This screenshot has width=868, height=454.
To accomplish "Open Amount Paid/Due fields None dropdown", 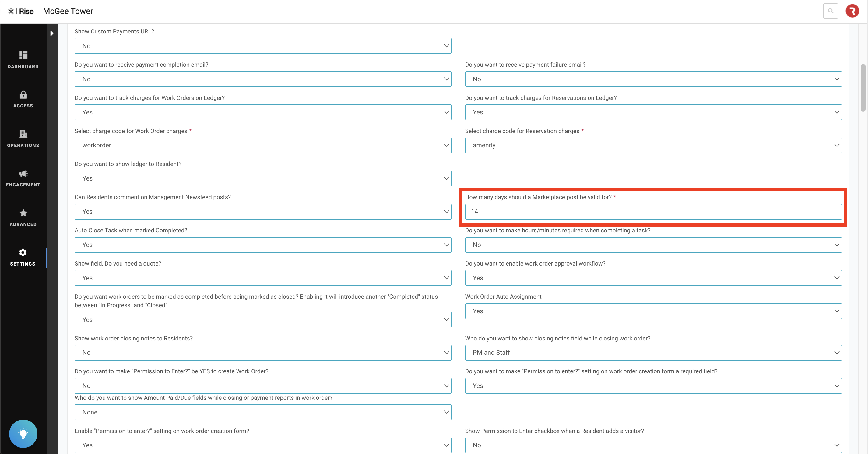I will click(x=262, y=412).
